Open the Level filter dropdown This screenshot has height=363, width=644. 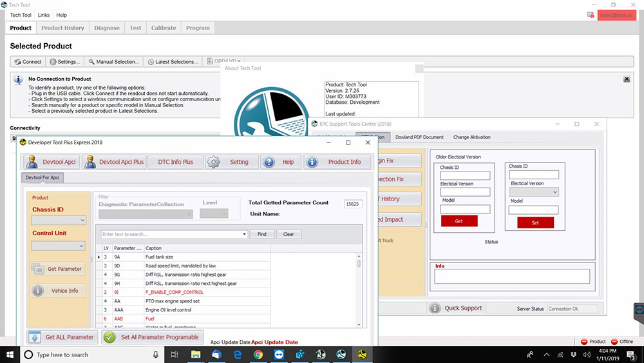pos(214,213)
